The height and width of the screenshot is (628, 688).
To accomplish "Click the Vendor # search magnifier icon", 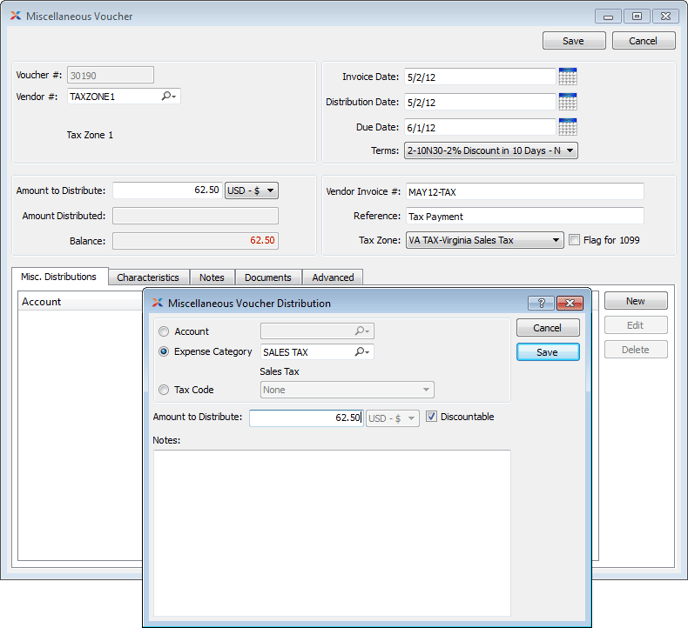I will (x=168, y=97).
